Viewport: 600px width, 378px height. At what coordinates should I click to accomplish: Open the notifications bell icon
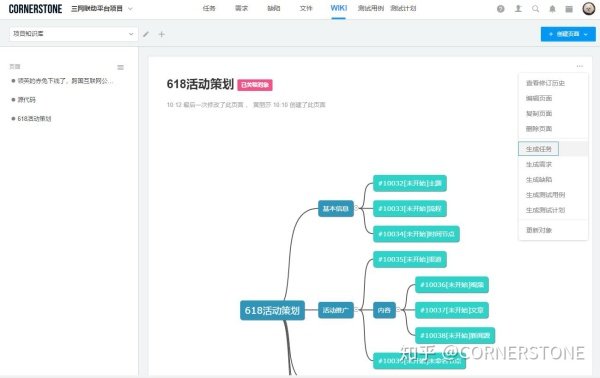[552, 9]
